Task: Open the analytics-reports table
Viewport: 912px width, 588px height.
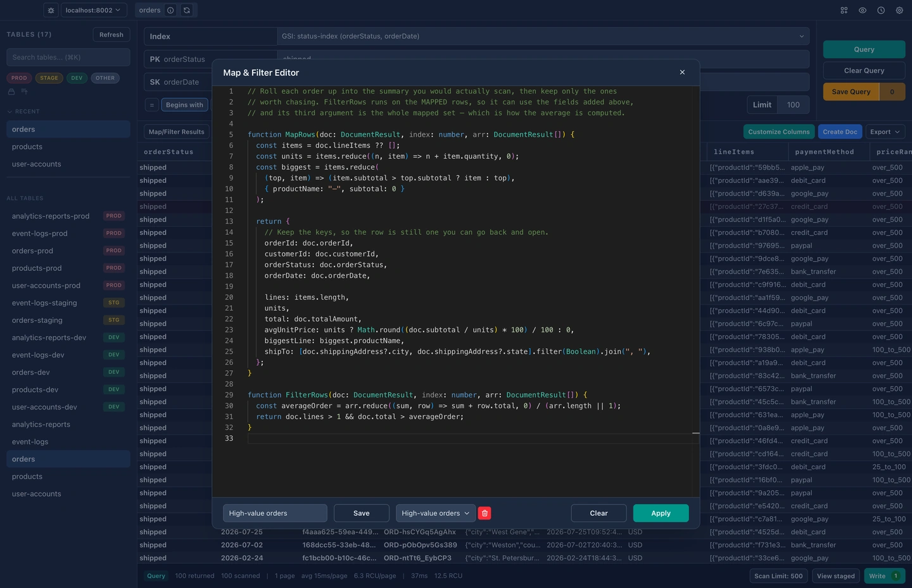Action: tap(68, 425)
